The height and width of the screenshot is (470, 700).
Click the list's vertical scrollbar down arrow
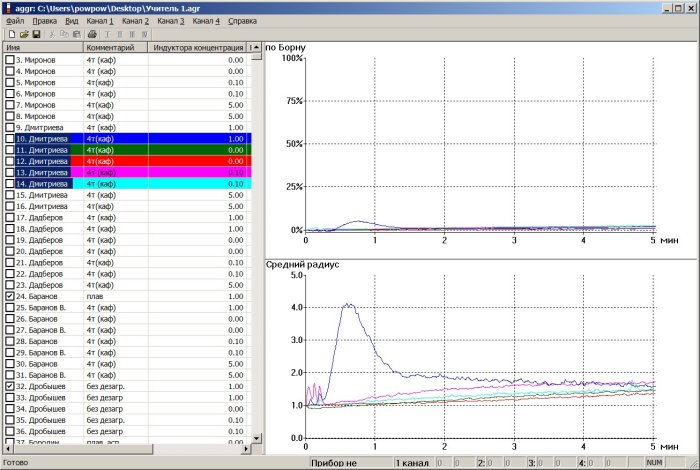click(257, 438)
